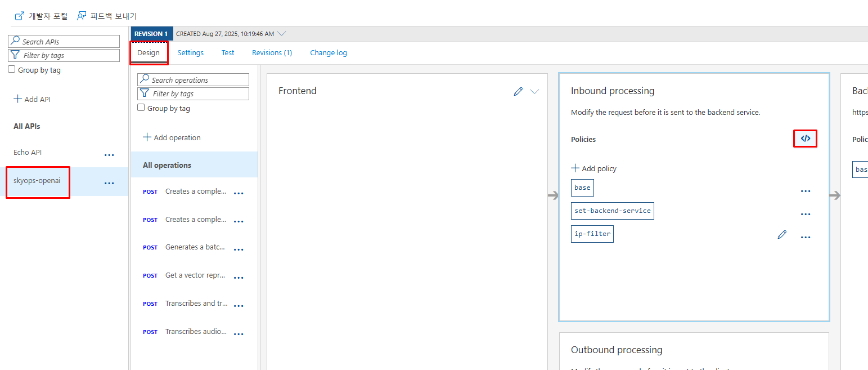This screenshot has height=370, width=868.
Task: Switch to the Change log tab
Action: pyautogui.click(x=328, y=52)
